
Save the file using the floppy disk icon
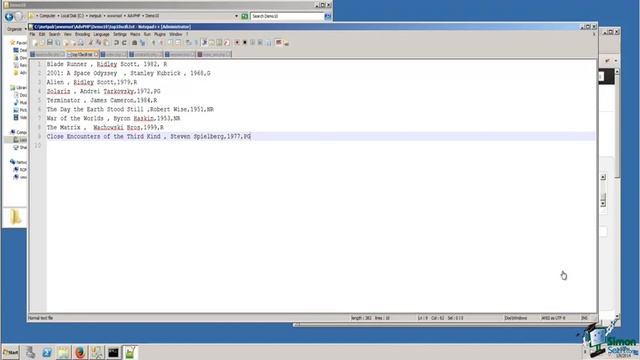click(50, 42)
